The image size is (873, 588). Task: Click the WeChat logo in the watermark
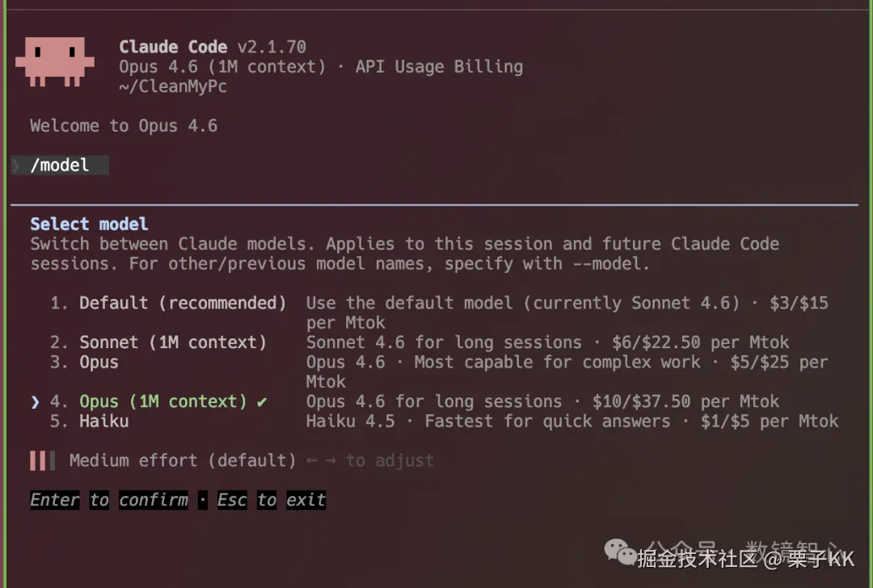point(621,554)
